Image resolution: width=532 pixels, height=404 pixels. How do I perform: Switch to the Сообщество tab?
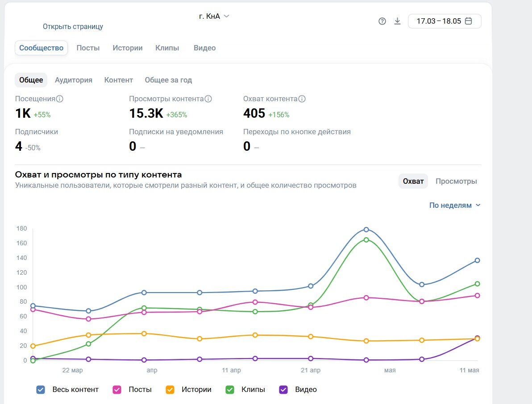[42, 48]
